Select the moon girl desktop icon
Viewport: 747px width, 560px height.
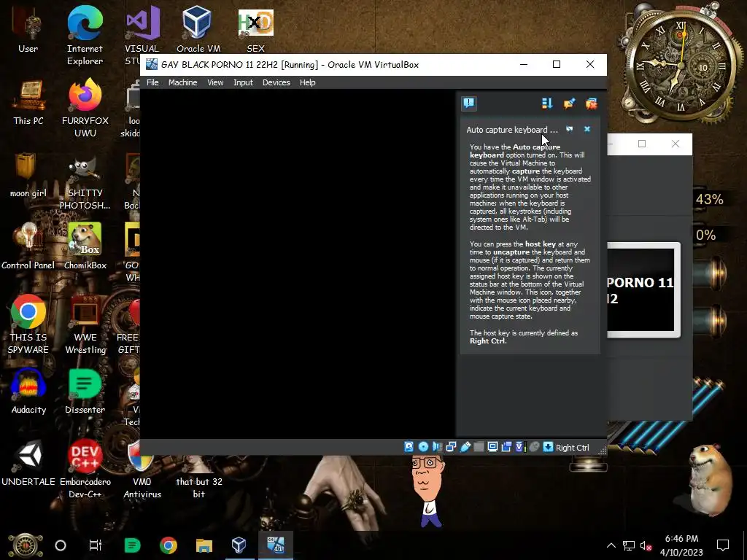click(28, 174)
